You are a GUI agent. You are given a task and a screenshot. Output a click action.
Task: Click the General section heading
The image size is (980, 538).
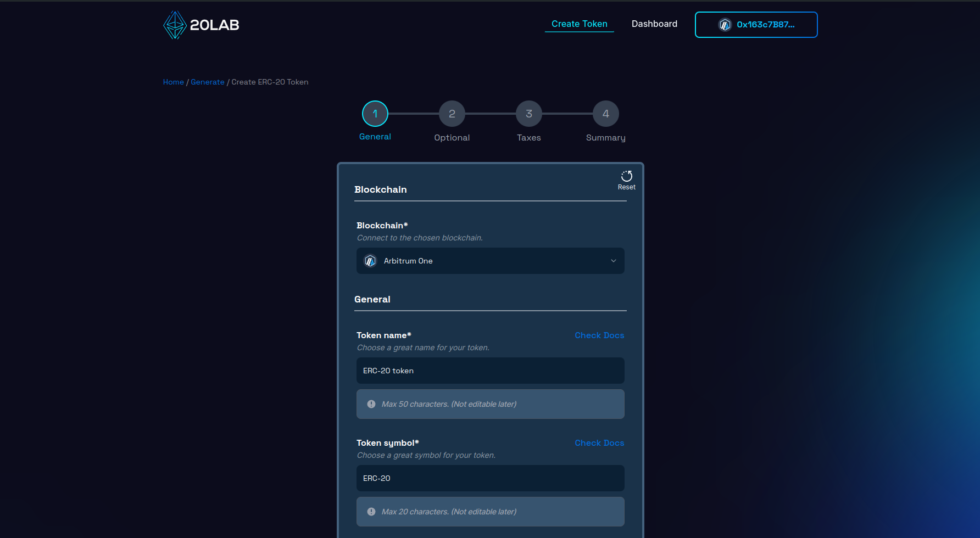coord(372,299)
